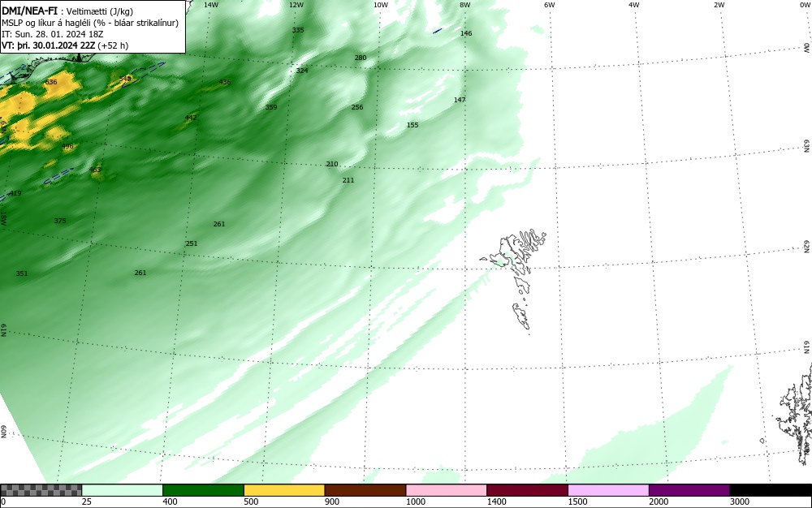Image resolution: width=812 pixels, height=508 pixels.
Task: Choose the yellow 500–900 legend swatch
Action: coord(284,490)
